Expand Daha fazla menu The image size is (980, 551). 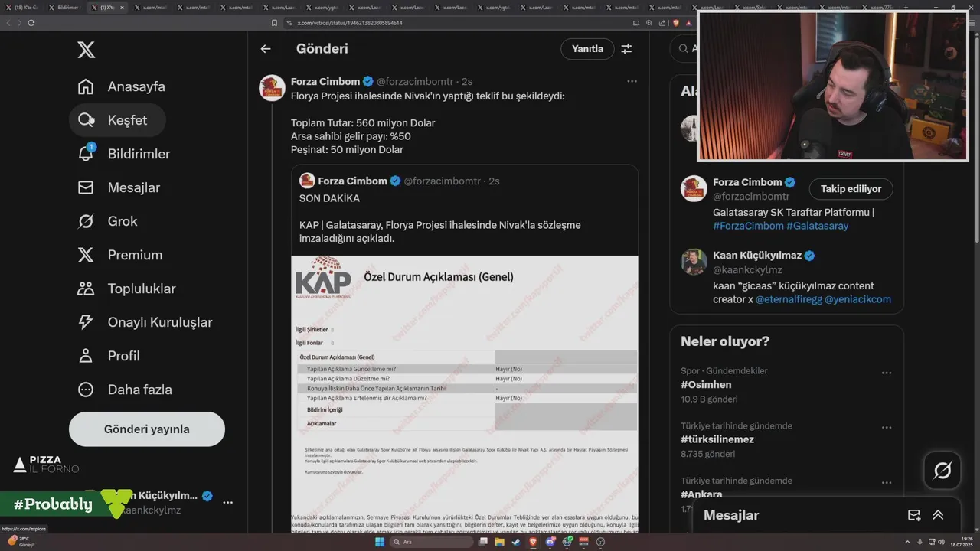125,390
